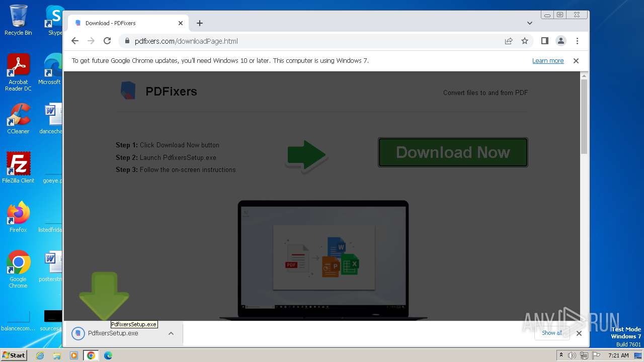Open CCleaner desktop icon
The height and width of the screenshot is (362, 644).
click(18, 119)
